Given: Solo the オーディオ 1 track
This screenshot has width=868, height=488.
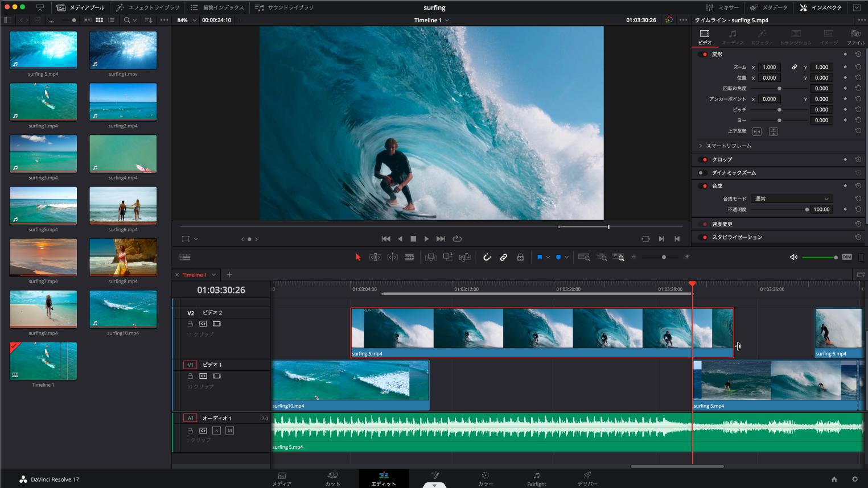Looking at the screenshot, I should (x=216, y=431).
